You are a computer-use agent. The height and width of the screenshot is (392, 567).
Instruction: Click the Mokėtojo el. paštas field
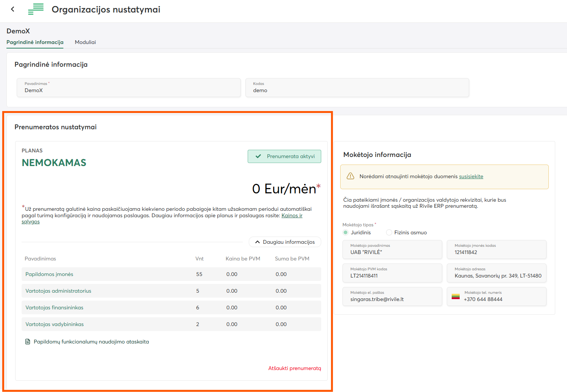click(x=392, y=296)
